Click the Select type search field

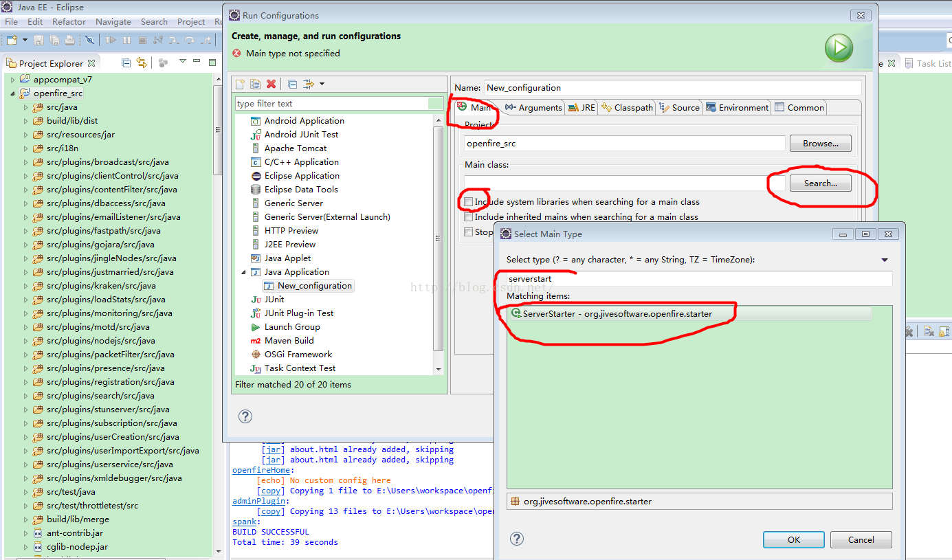700,278
